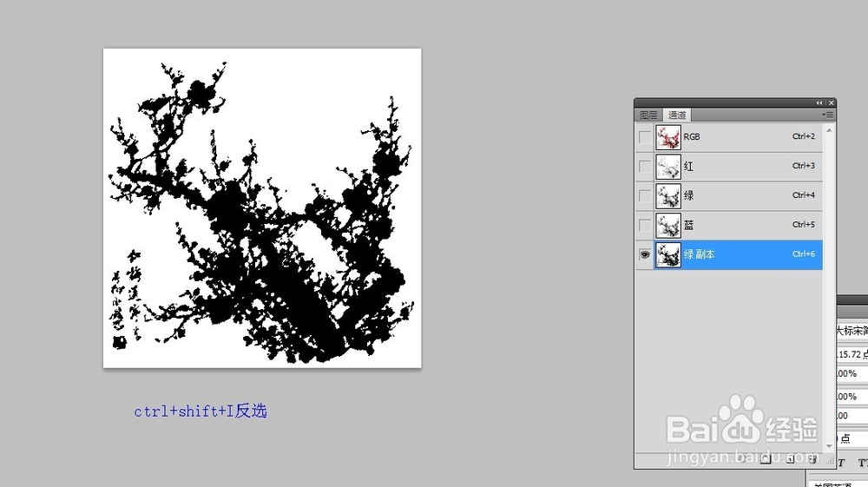Click the 绿 副本 channel thumbnail

point(668,254)
